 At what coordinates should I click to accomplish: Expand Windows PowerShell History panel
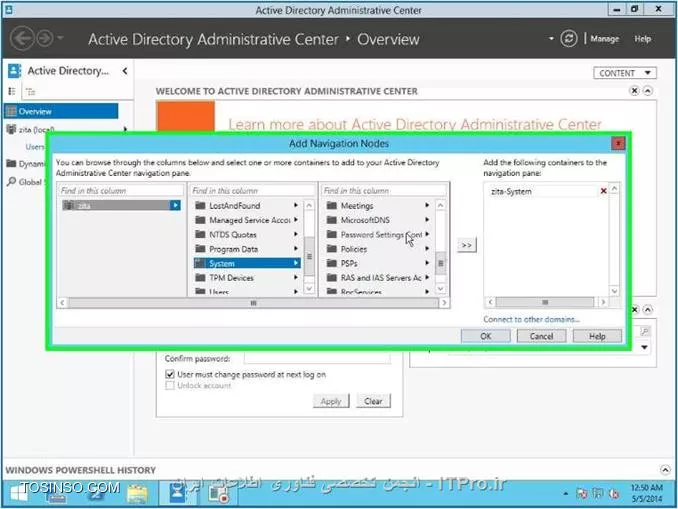click(665, 470)
